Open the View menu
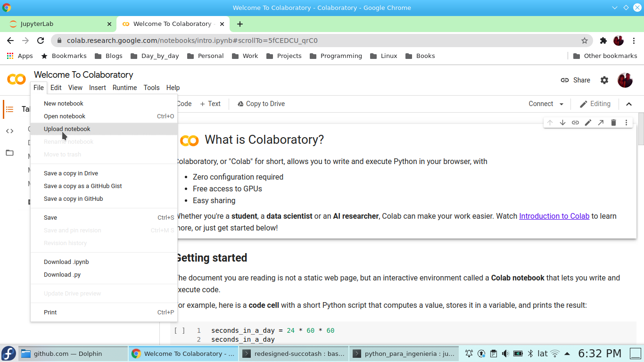The image size is (644, 362). 75,88
